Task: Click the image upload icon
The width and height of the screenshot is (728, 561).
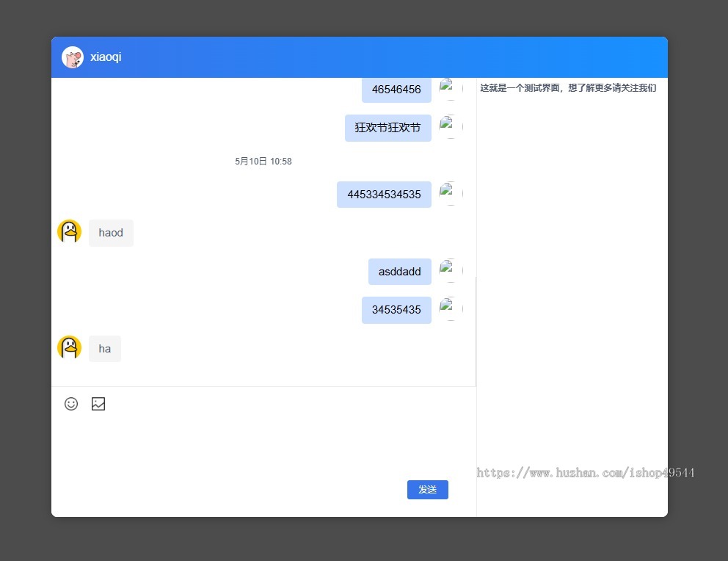Action: point(98,404)
